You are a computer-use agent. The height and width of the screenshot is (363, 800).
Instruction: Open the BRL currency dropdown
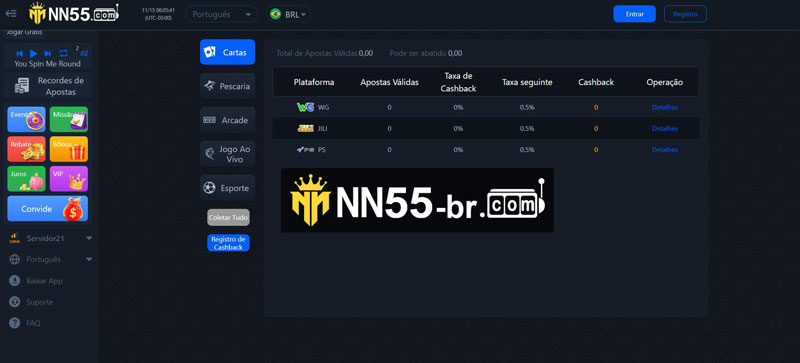pyautogui.click(x=288, y=14)
